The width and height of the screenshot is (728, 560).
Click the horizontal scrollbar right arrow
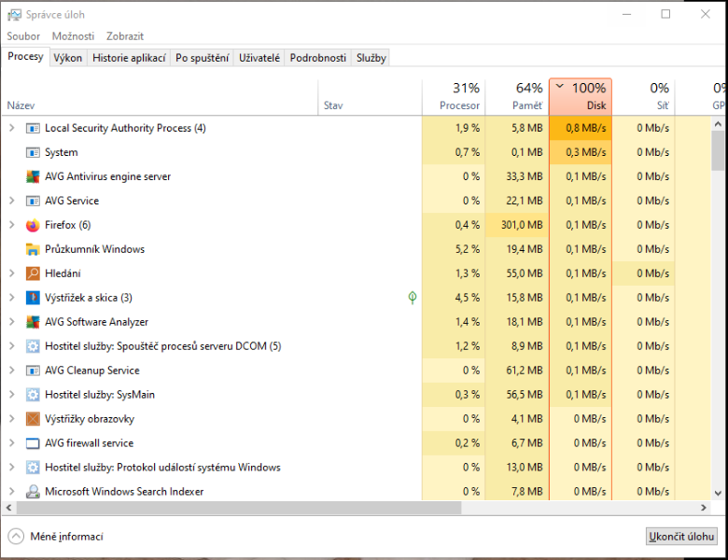coord(704,508)
